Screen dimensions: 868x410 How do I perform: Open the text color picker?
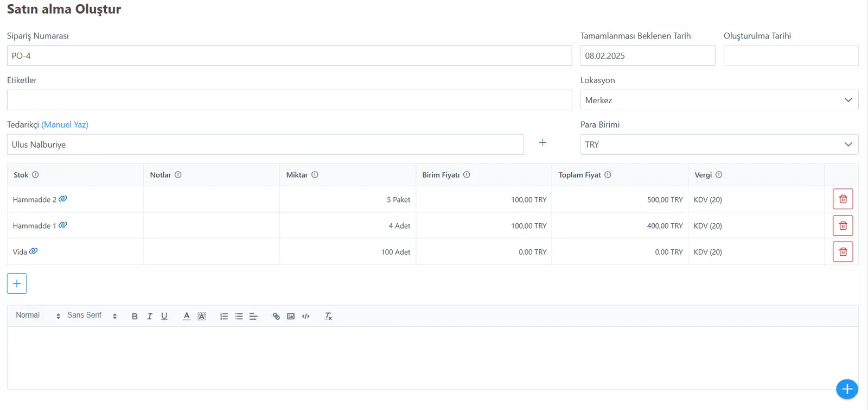coord(187,316)
